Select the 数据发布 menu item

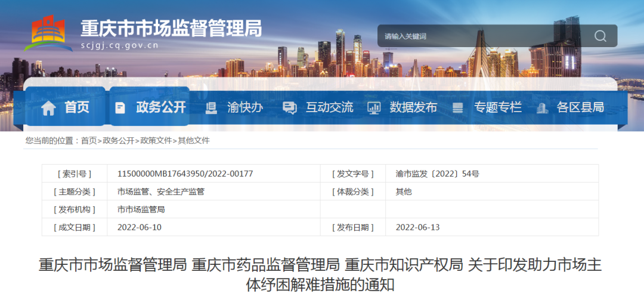pyautogui.click(x=413, y=107)
